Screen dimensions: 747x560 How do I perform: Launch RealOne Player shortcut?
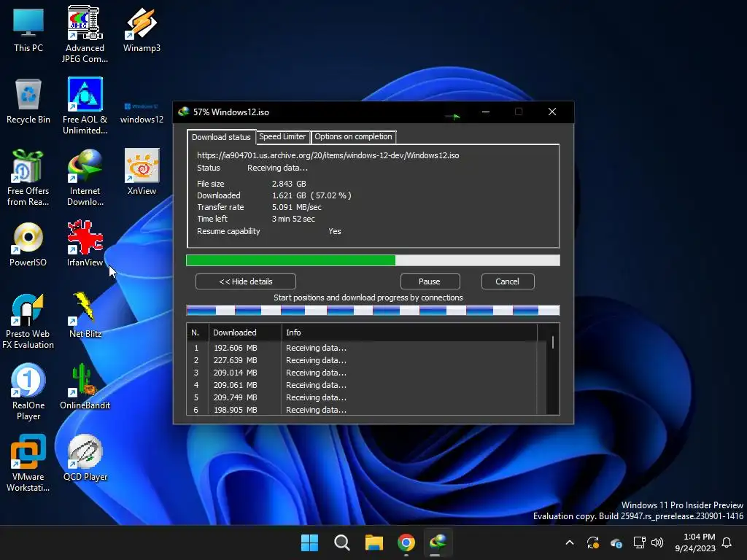[28, 392]
